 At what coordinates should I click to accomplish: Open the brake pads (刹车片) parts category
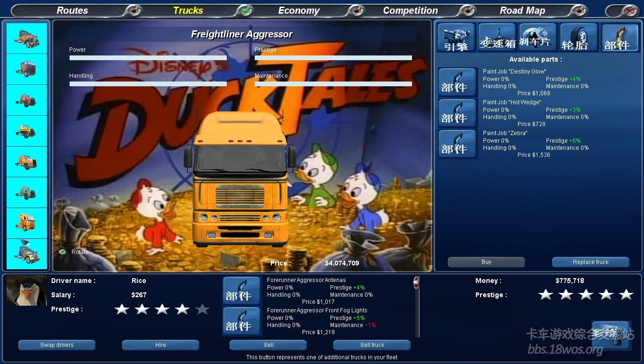(537, 37)
